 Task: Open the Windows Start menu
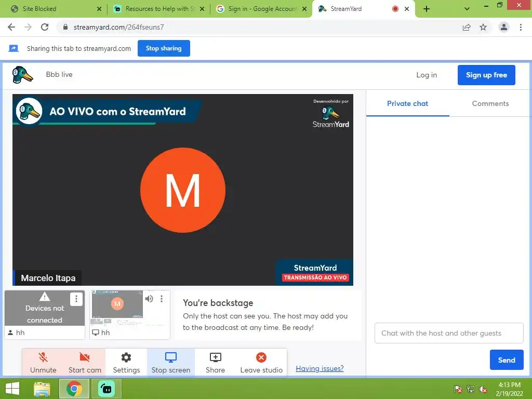click(12, 389)
